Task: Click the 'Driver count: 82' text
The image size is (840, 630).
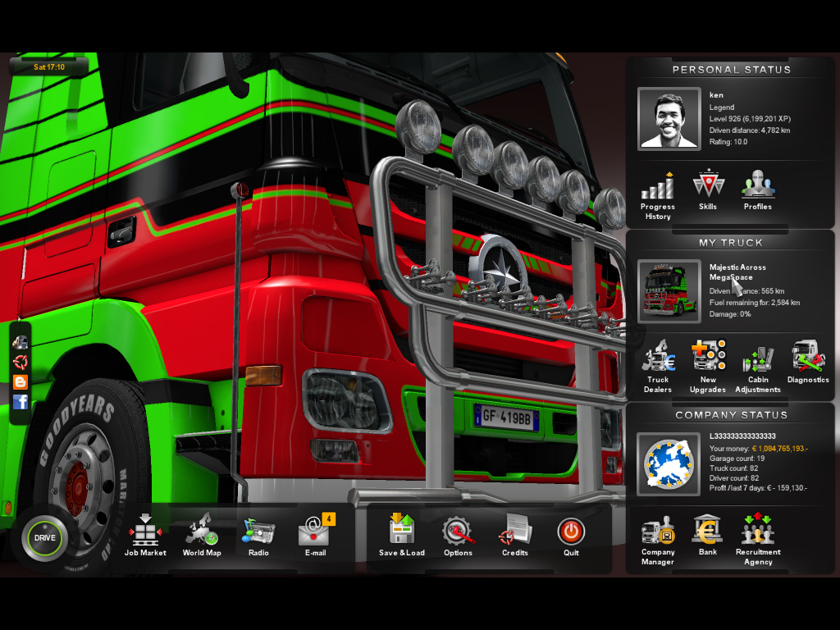Action: pyautogui.click(x=734, y=478)
